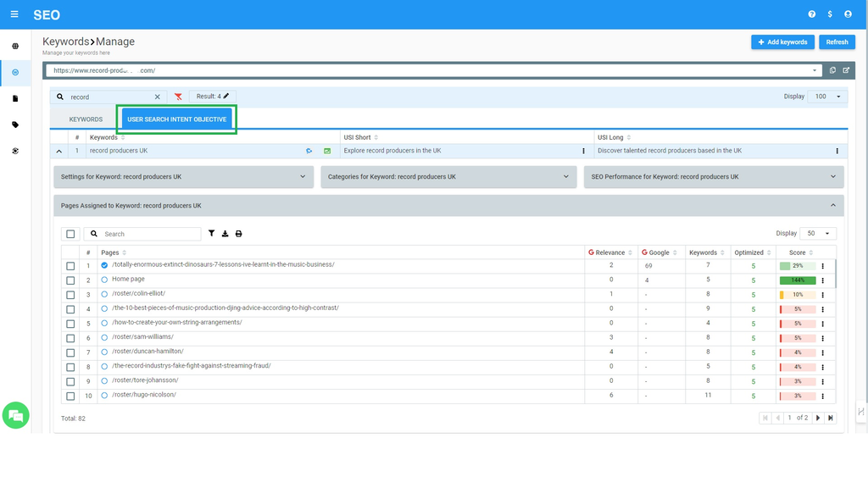Open /roster/tore-johansson/ page link

[x=145, y=380]
